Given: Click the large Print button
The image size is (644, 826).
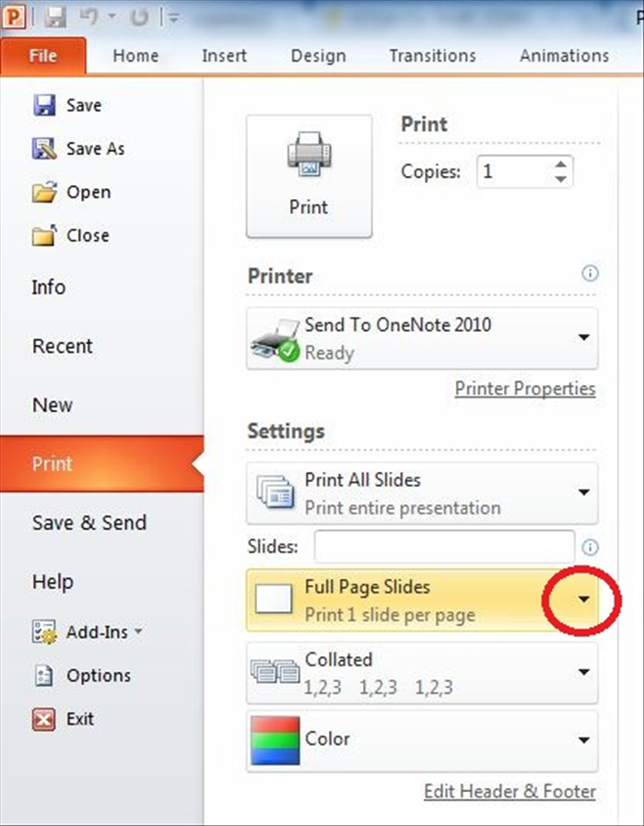Looking at the screenshot, I should coord(309,176).
